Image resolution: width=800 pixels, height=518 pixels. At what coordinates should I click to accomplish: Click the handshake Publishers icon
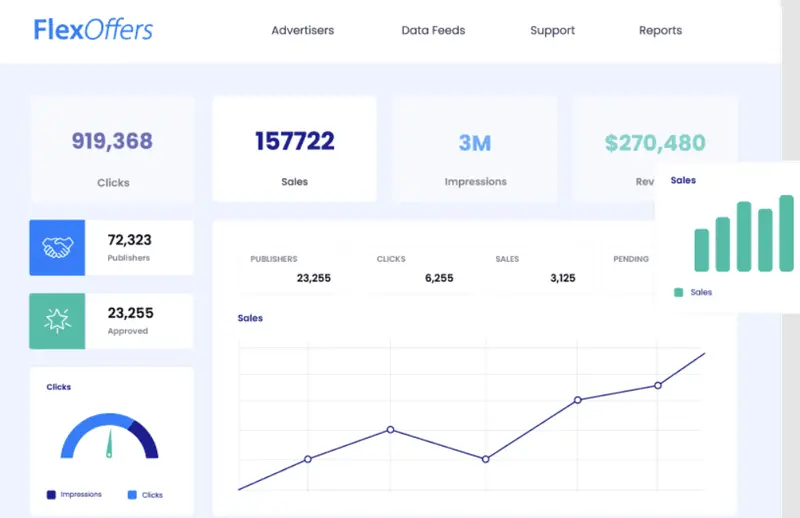pyautogui.click(x=57, y=247)
